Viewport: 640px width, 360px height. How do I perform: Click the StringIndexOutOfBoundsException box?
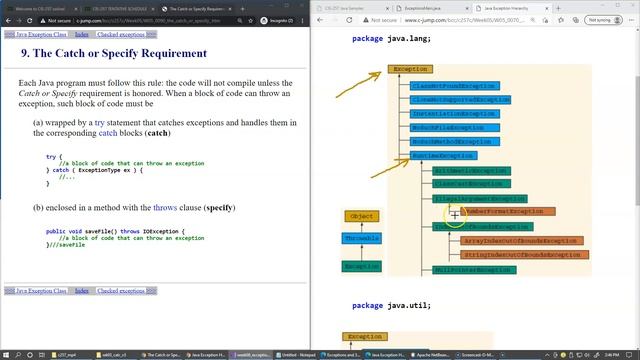pos(524,255)
